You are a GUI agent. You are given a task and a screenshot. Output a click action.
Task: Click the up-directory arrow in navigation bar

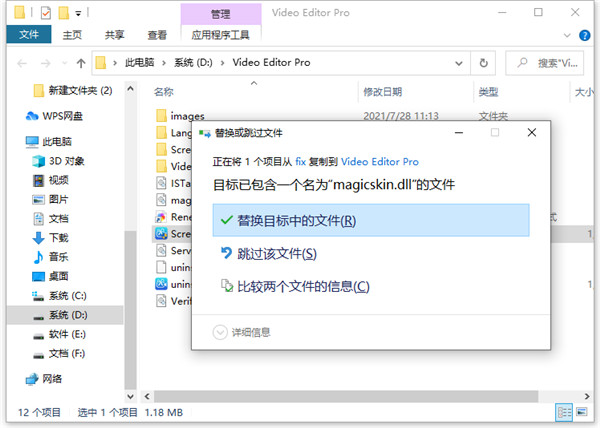click(76, 62)
